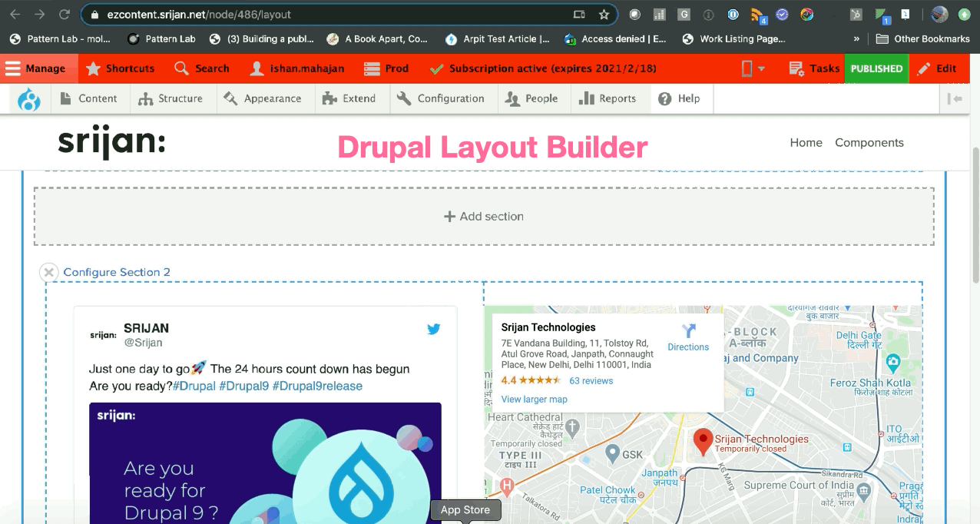The width and height of the screenshot is (980, 524).
Task: Reload the page
Action: click(x=65, y=15)
